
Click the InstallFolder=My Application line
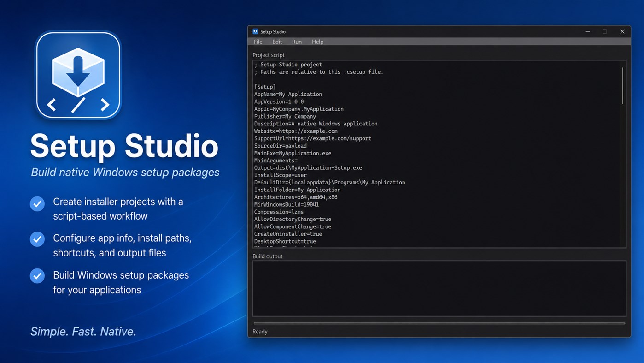click(298, 190)
